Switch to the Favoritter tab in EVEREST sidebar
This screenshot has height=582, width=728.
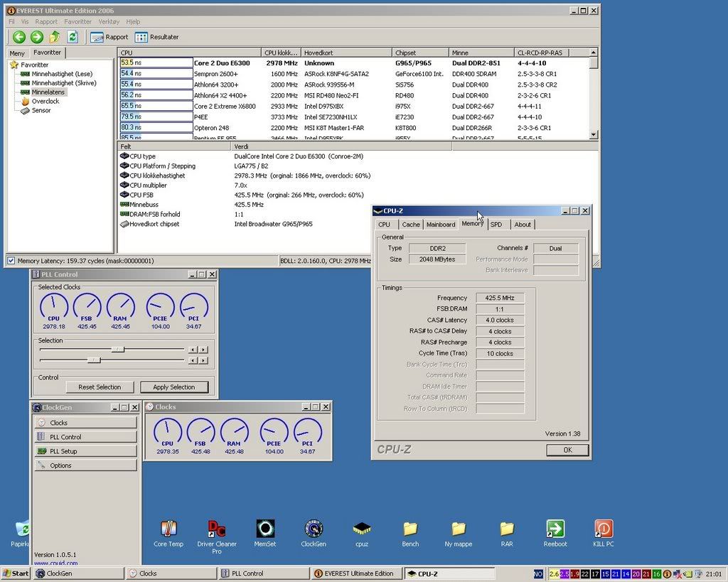pyautogui.click(x=47, y=53)
